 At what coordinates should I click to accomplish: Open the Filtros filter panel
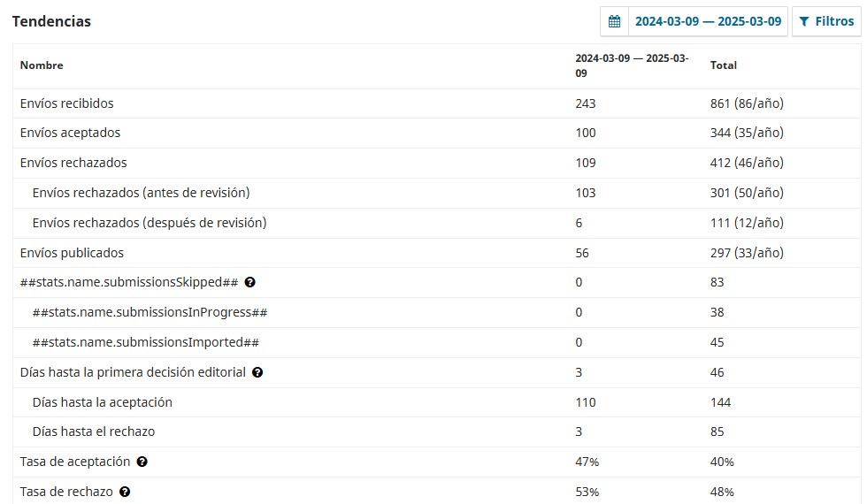pos(826,21)
